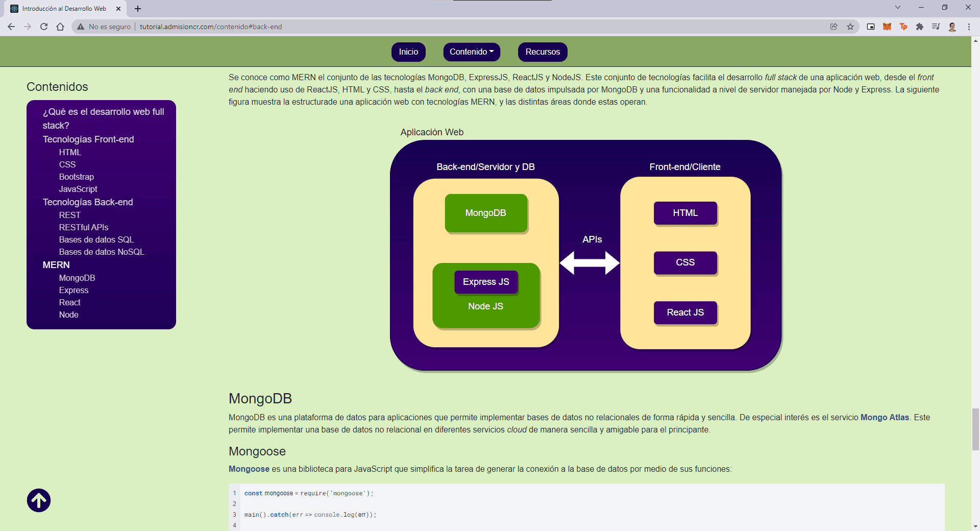Follow the Mongoose hyperlink
The width and height of the screenshot is (980, 531).
pyautogui.click(x=249, y=469)
